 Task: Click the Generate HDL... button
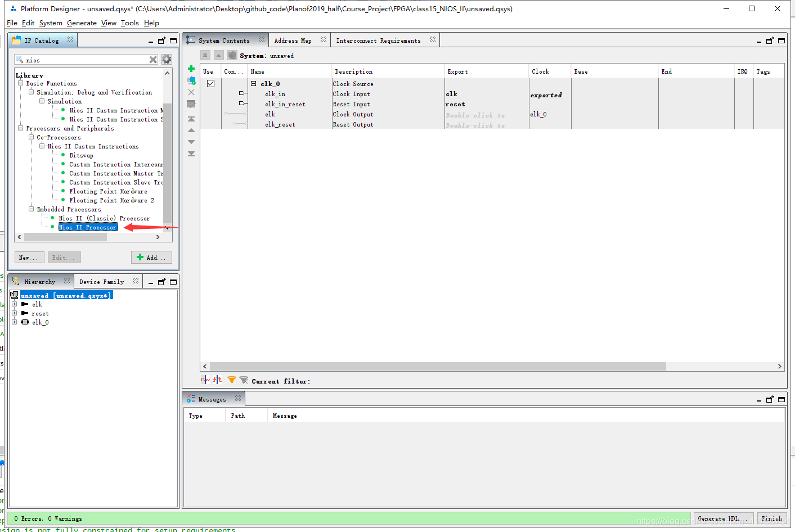click(x=722, y=519)
